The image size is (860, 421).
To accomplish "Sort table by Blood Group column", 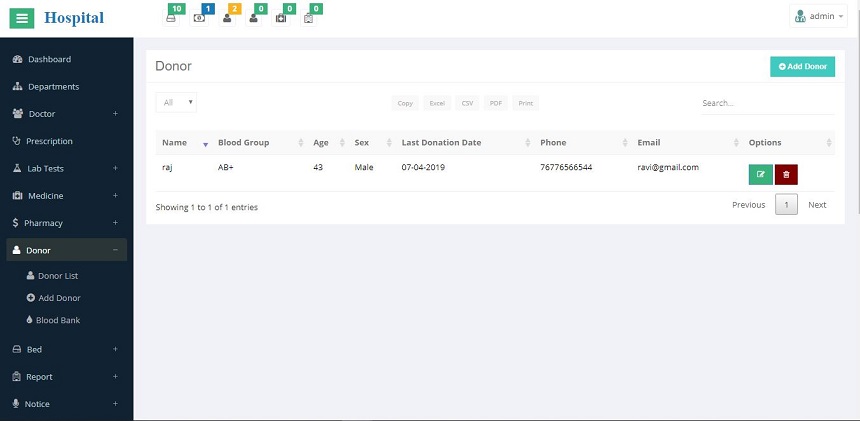I will point(259,143).
